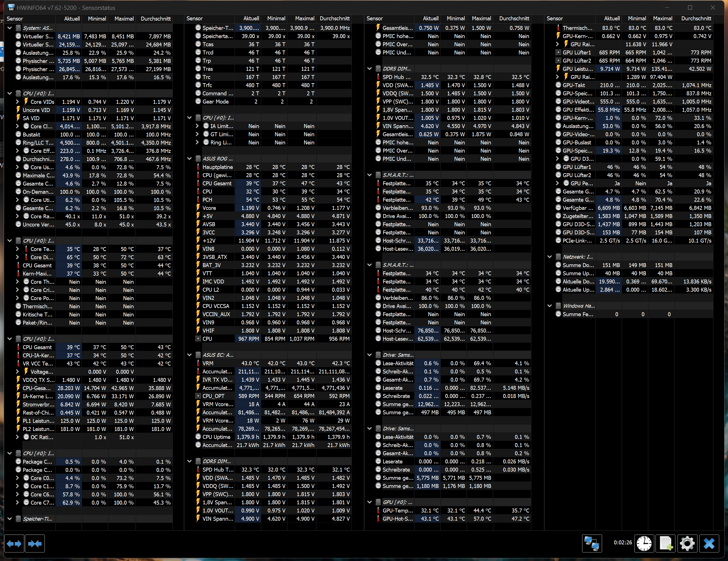This screenshot has height=561, width=728.
Task: Click the lightning icon beside +12V
Action: [x=198, y=241]
